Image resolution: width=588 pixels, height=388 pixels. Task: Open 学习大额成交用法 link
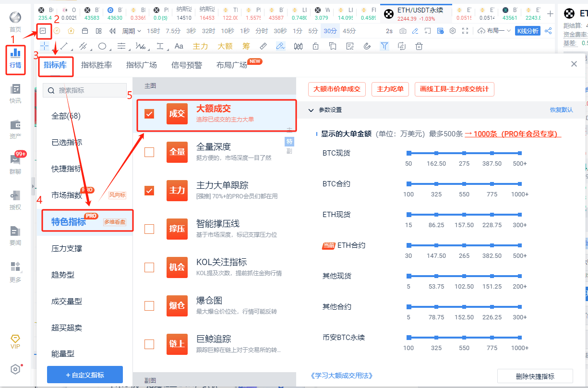[342, 376]
